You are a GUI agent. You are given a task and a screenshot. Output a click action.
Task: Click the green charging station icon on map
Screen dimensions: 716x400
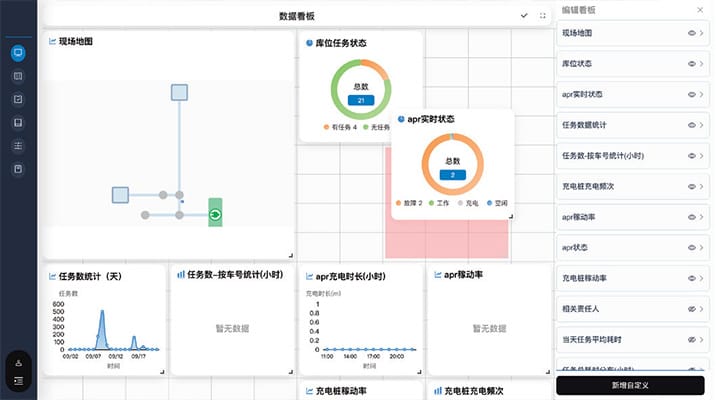pos(215,214)
